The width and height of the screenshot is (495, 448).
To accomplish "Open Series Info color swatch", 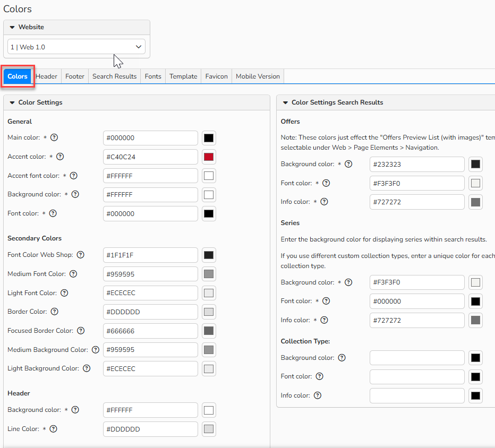I will (475, 320).
